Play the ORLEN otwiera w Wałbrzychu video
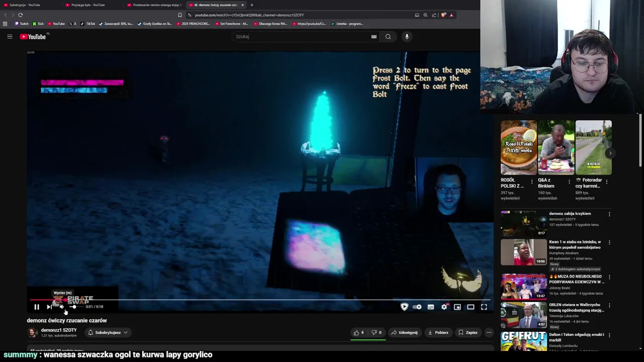The width and height of the screenshot is (644, 362). click(x=524, y=315)
